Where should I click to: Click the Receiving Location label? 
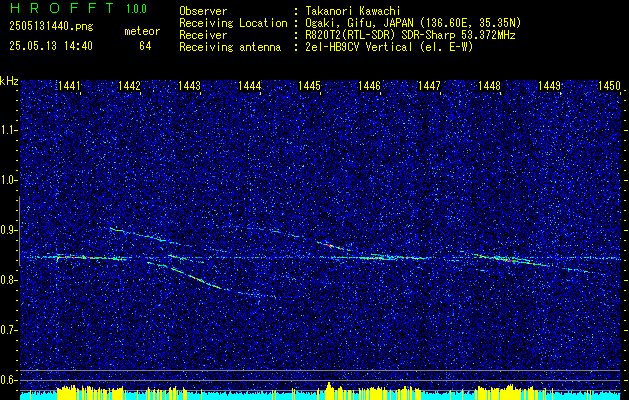tap(233, 23)
